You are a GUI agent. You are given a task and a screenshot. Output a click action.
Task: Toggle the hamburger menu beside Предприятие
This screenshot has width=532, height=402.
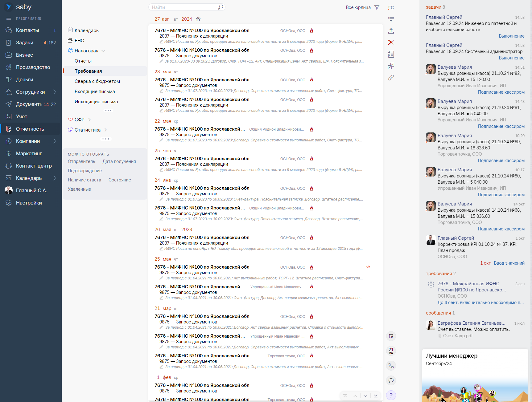click(x=9, y=18)
